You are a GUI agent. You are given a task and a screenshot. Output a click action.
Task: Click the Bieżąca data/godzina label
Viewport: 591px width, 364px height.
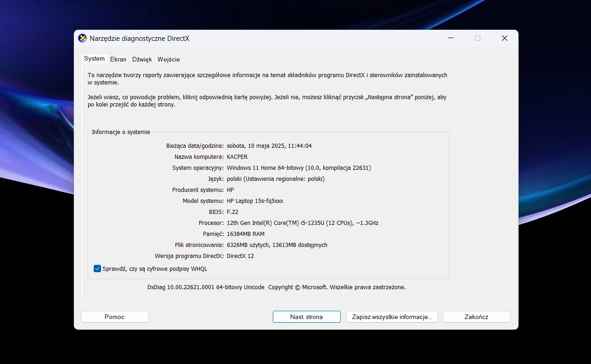tap(195, 146)
